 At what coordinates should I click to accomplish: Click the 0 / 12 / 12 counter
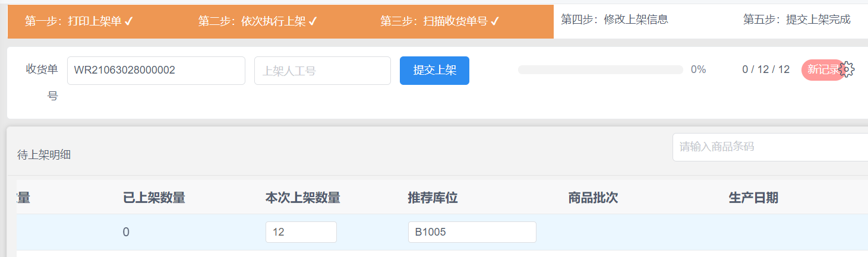(x=766, y=69)
